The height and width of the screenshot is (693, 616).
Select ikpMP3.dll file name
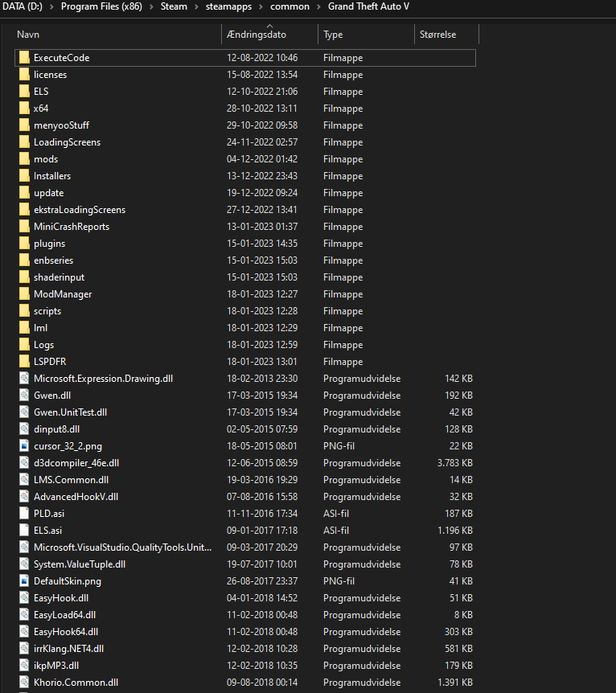tap(56, 666)
